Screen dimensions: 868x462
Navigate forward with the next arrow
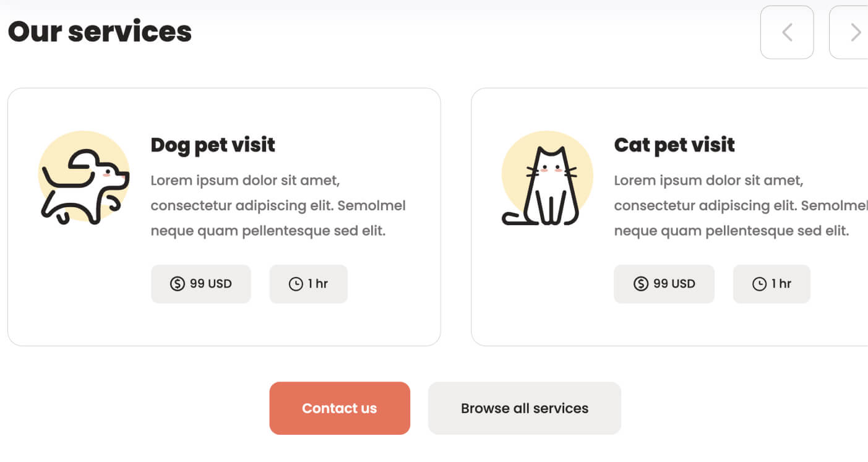tap(855, 32)
